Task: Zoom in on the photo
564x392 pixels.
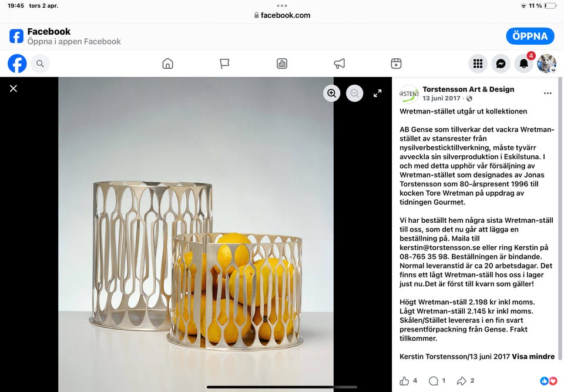Action: 331,93
